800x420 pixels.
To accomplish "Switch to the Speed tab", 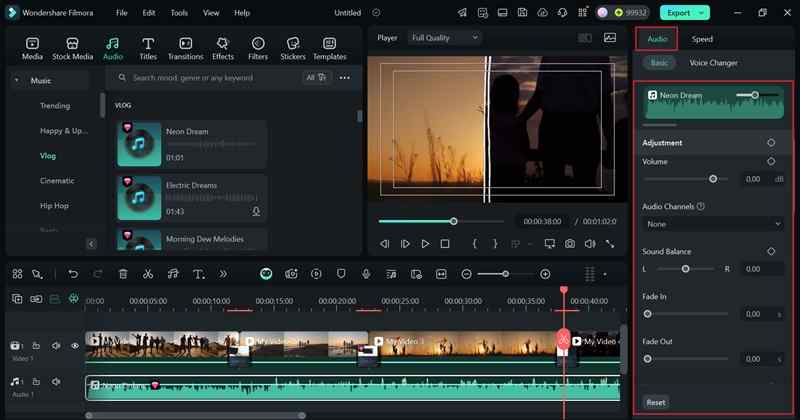I will point(702,39).
